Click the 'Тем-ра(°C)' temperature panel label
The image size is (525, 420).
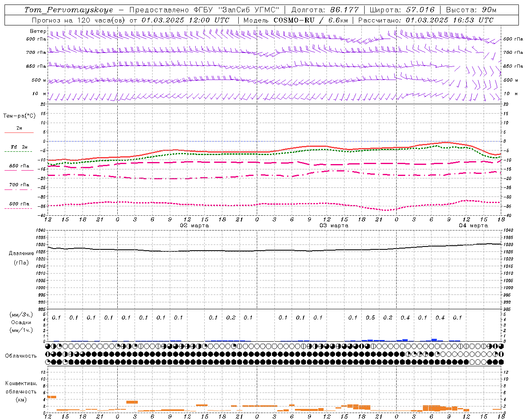click(x=19, y=116)
